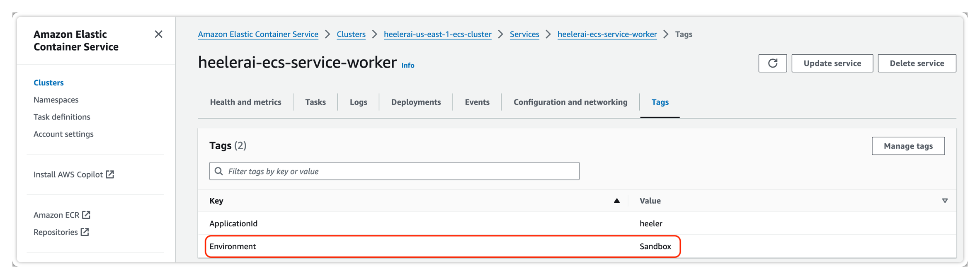Select the Environment tag key cell
The image size is (980, 279).
point(233,246)
